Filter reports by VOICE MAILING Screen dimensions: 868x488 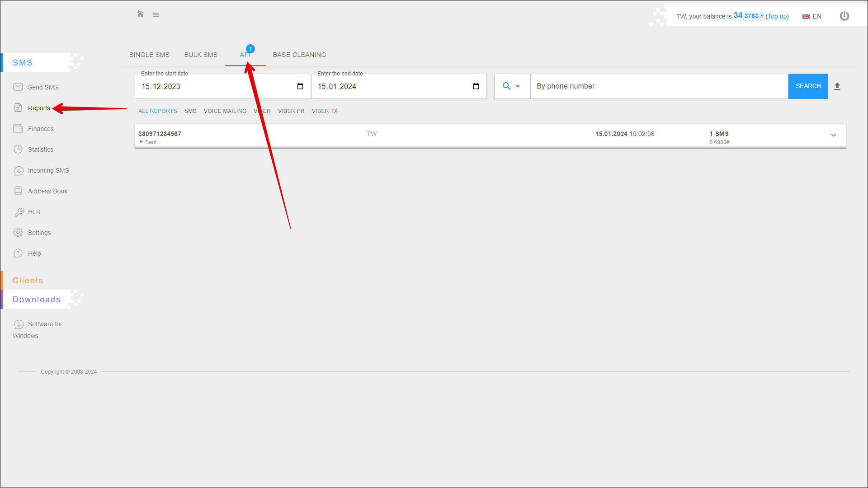click(x=225, y=111)
